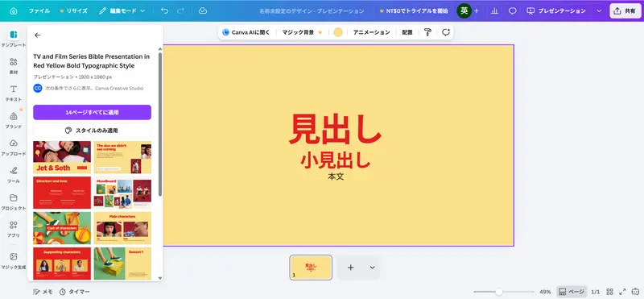Screen dimensions: 644x299
Task: Open grid view icon
Action: pyautogui.click(x=609, y=292)
